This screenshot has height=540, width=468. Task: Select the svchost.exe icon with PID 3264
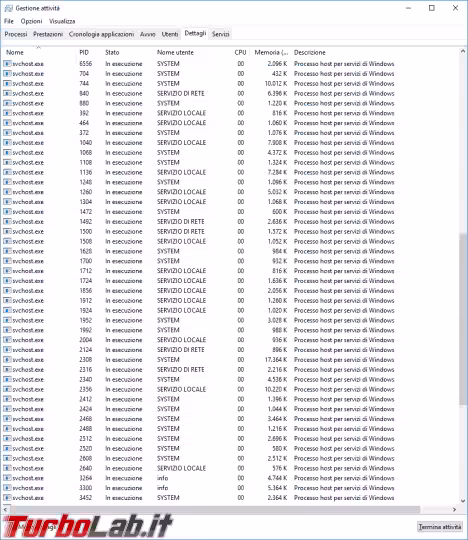(x=7, y=478)
